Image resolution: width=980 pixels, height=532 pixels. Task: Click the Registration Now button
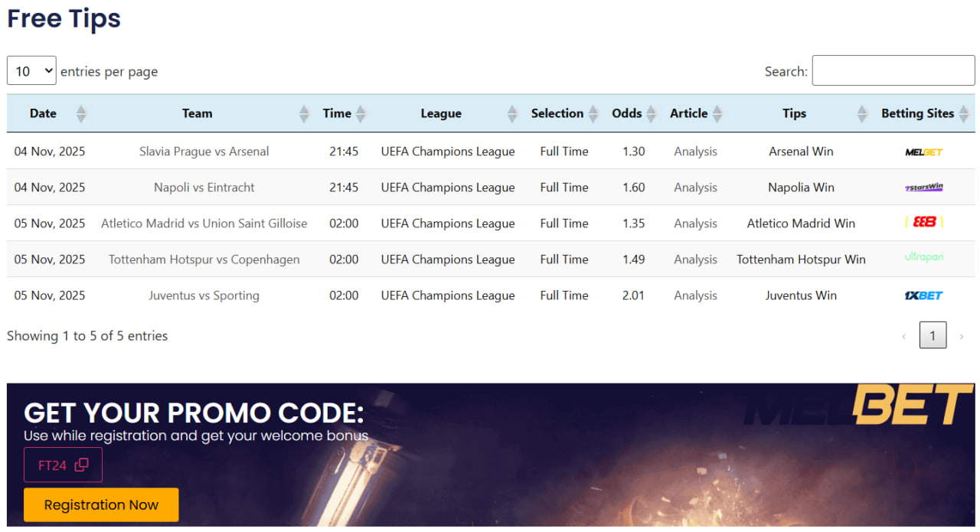tap(101, 505)
